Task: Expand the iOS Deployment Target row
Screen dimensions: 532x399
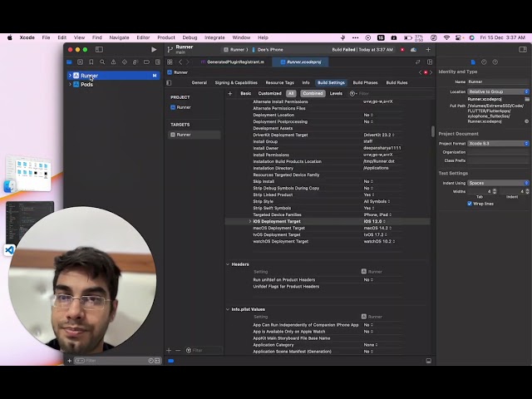Action: 250,221
